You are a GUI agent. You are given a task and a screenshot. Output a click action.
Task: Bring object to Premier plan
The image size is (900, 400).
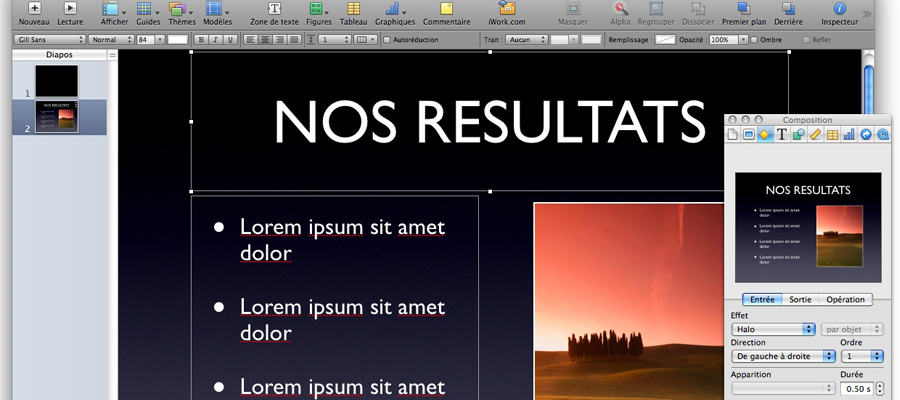(744, 14)
